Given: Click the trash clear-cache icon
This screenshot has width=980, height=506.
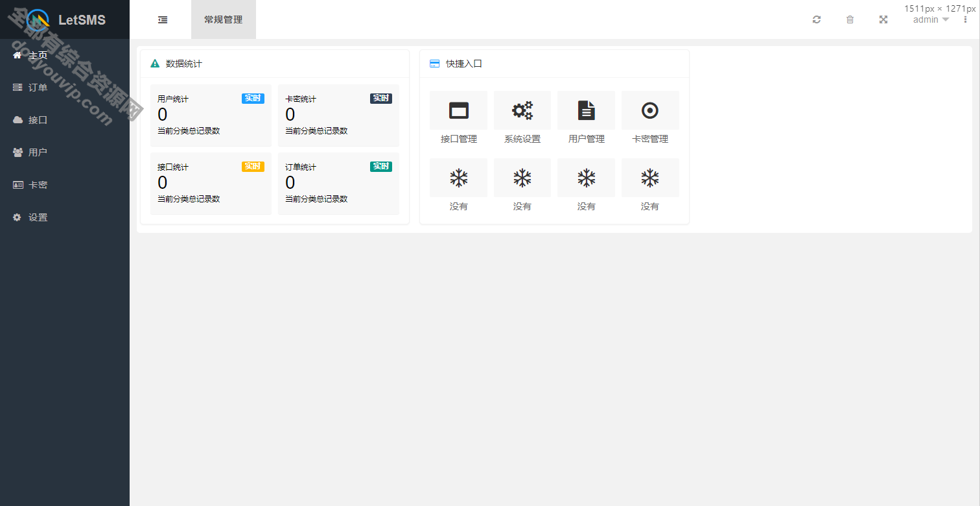Looking at the screenshot, I should pyautogui.click(x=850, y=19).
